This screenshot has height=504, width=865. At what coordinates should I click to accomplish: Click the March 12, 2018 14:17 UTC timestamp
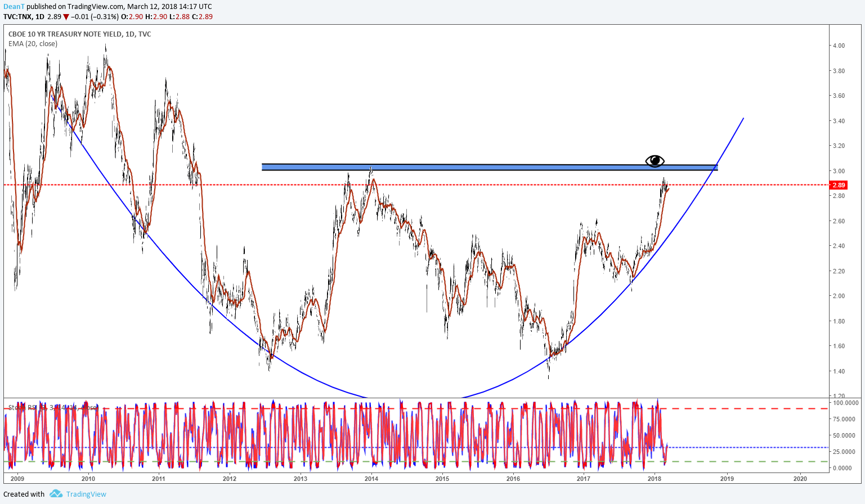(x=169, y=7)
